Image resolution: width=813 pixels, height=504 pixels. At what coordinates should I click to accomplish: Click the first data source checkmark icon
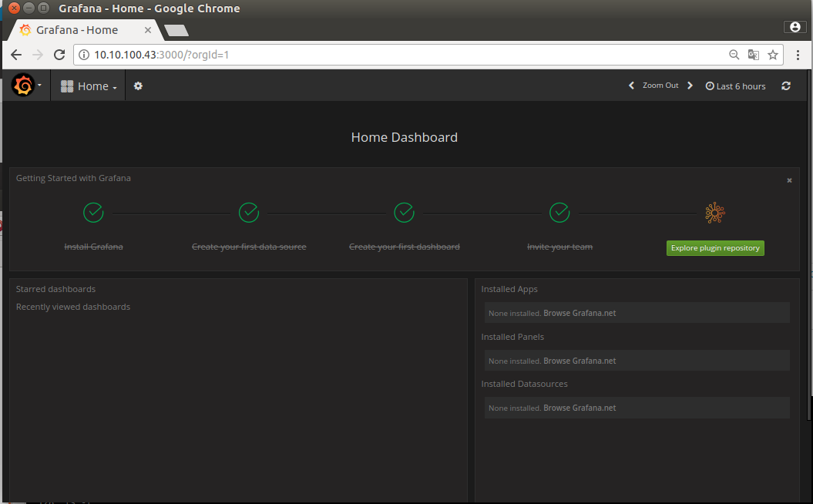point(249,213)
